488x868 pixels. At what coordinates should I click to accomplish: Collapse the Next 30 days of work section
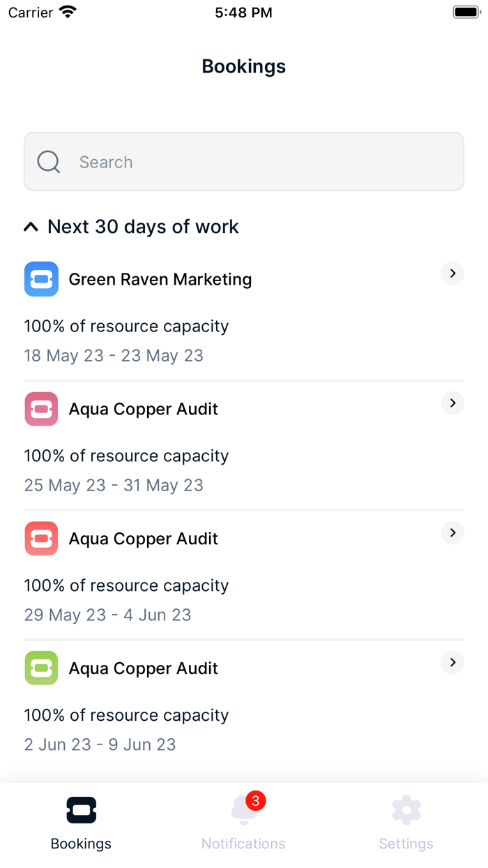31,226
